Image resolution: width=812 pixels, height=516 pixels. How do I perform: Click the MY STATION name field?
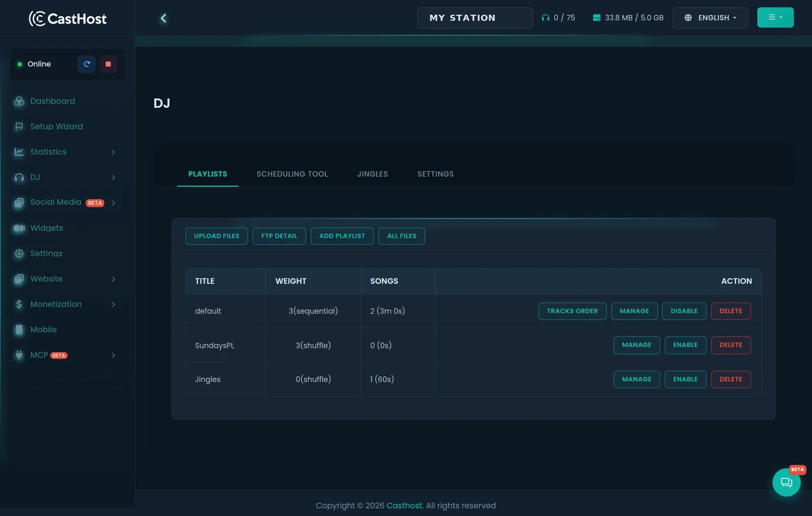(475, 18)
